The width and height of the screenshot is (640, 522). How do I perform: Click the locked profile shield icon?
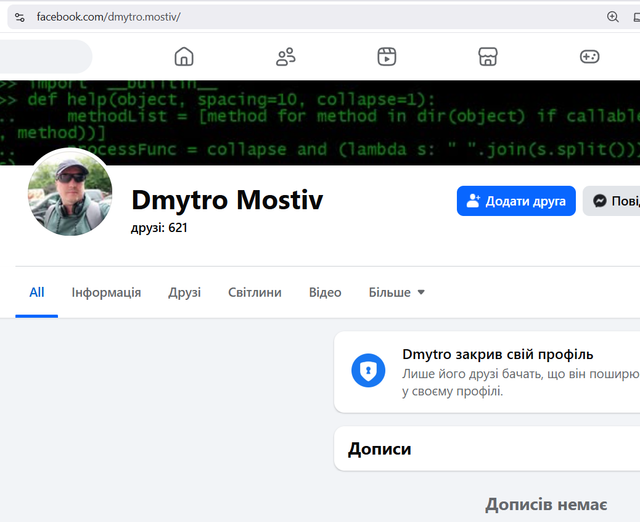(368, 370)
